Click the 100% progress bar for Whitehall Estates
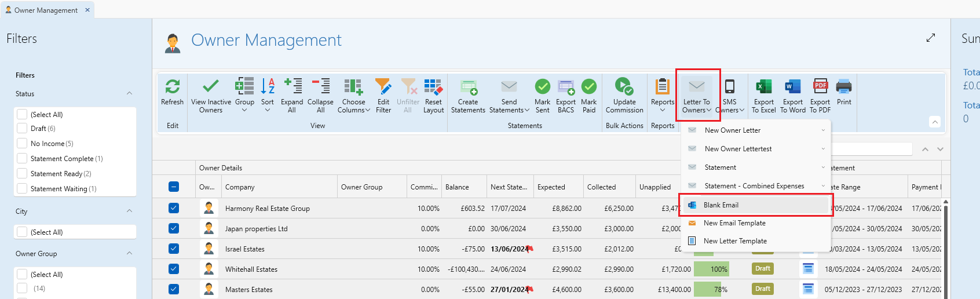 (711, 269)
